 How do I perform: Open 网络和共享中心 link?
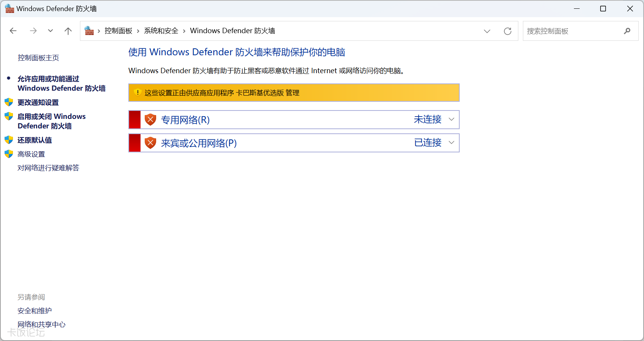pyautogui.click(x=42, y=325)
